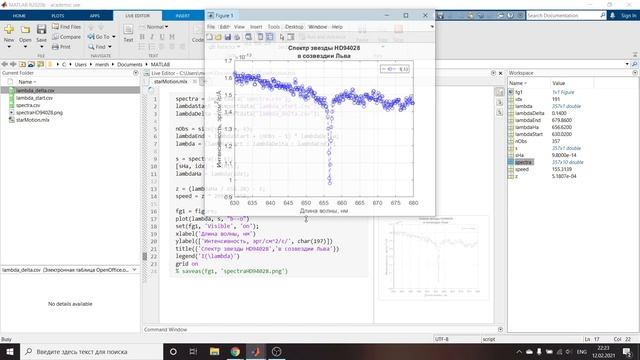Click Print in the ribbon

pos(62,47)
